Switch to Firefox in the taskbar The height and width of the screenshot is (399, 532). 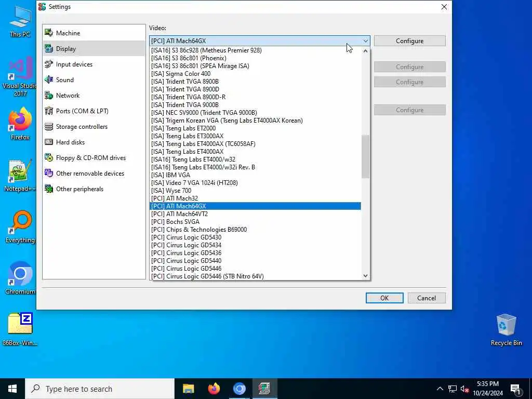(x=214, y=389)
